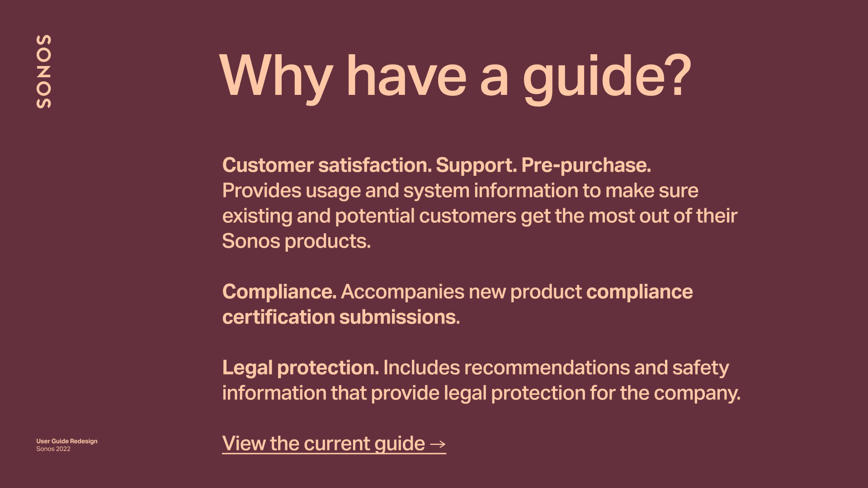
Task: Click the bold Customer satisfaction text
Action: tap(326, 165)
